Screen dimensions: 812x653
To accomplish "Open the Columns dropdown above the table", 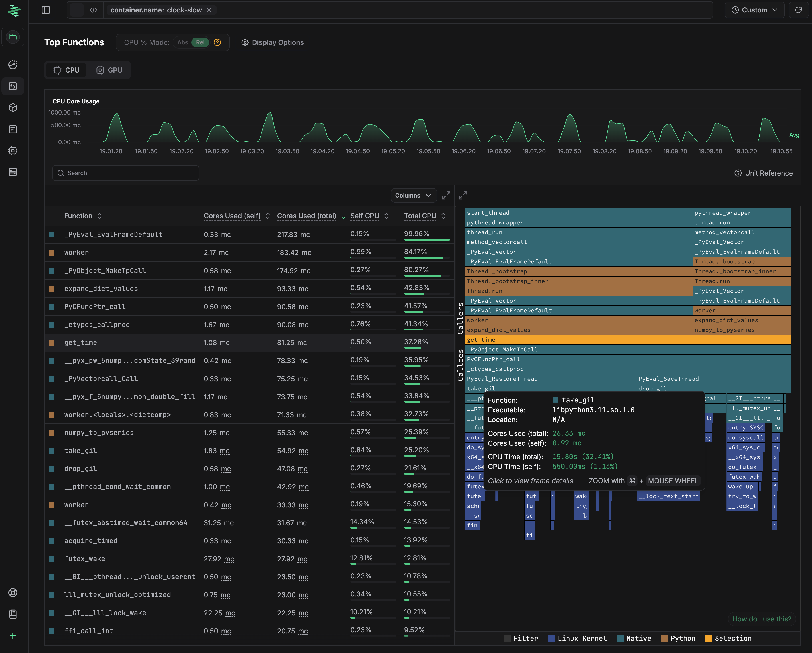I will [x=413, y=195].
